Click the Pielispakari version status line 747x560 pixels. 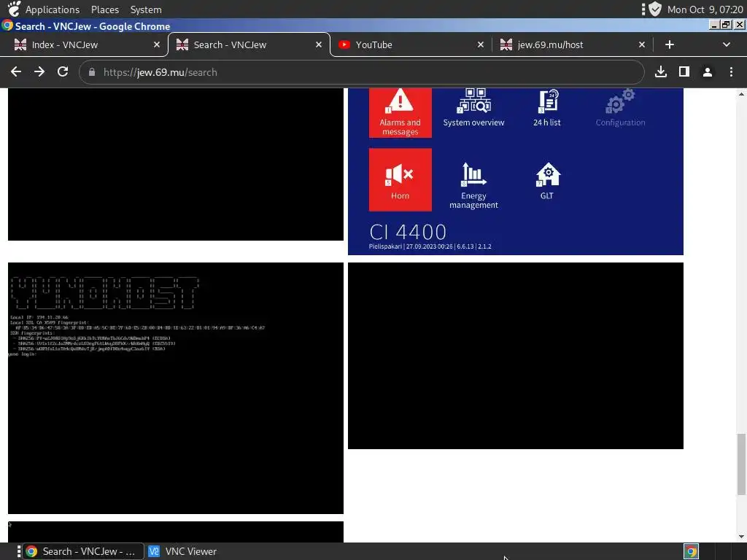[x=430, y=246]
